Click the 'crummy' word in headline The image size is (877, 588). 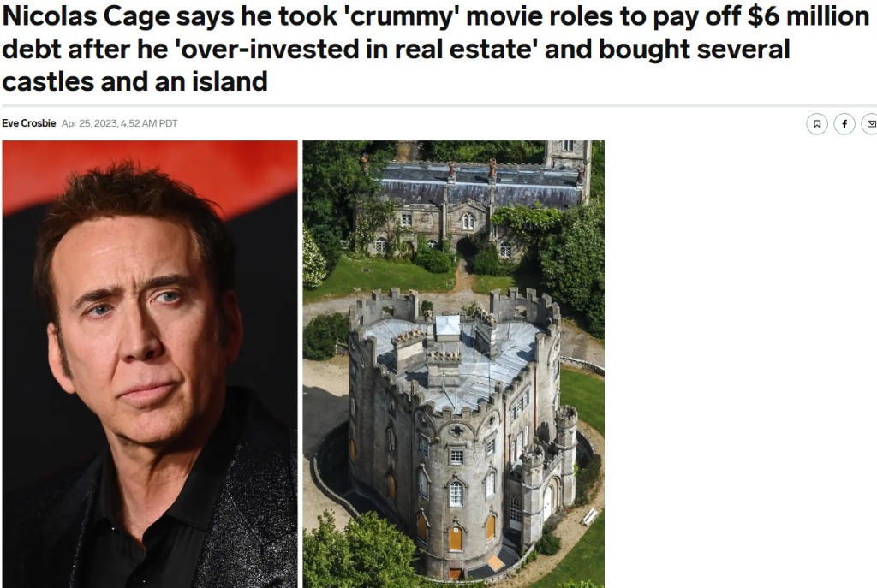point(400,17)
